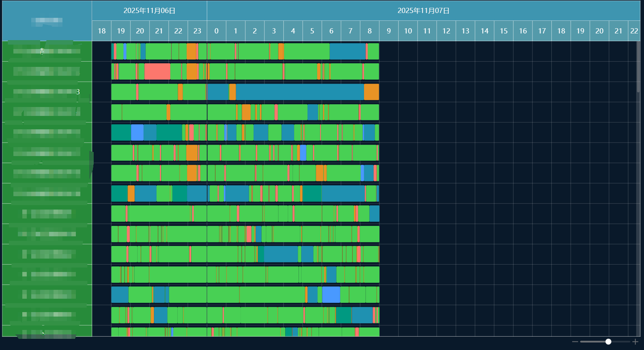Click hour 9 column header of November 7

pos(389,31)
